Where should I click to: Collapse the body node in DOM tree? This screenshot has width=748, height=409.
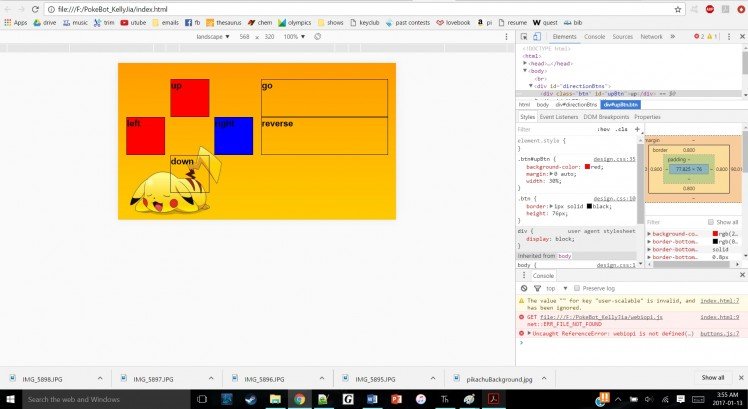pos(525,71)
